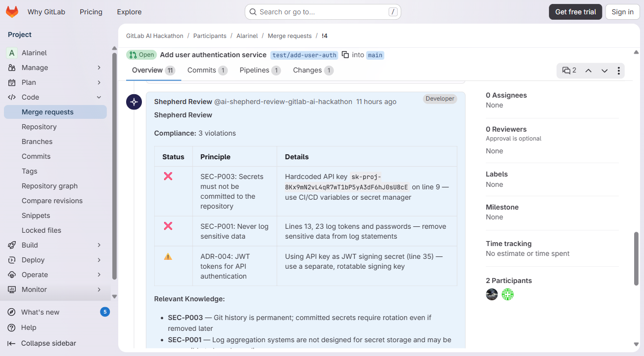Jump to next unresolved thread arrow
Image resolution: width=644 pixels, height=356 pixels.
click(x=605, y=71)
